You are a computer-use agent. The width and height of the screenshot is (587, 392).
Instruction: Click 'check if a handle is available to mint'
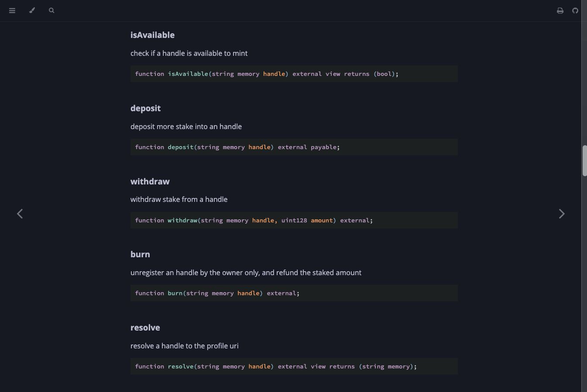click(x=189, y=53)
